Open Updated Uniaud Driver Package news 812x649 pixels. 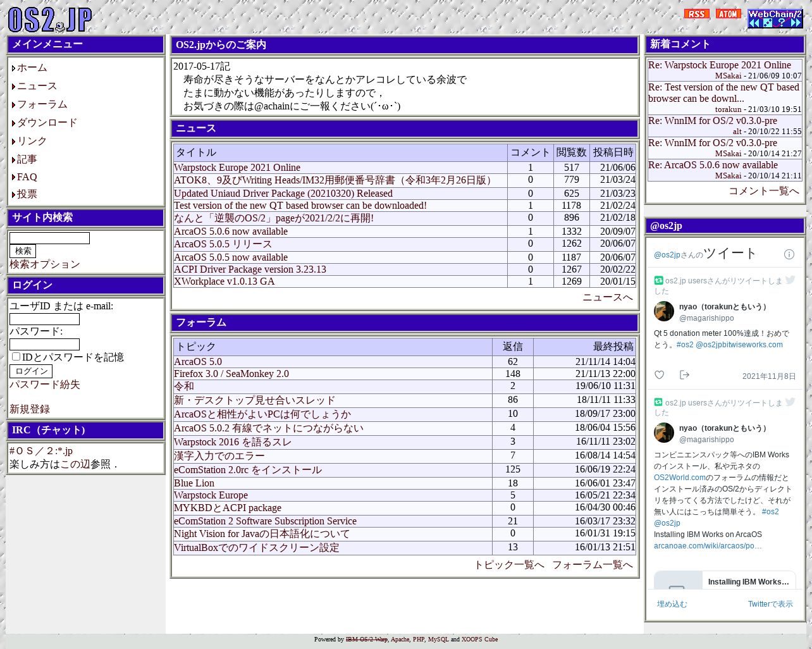pyautogui.click(x=283, y=194)
